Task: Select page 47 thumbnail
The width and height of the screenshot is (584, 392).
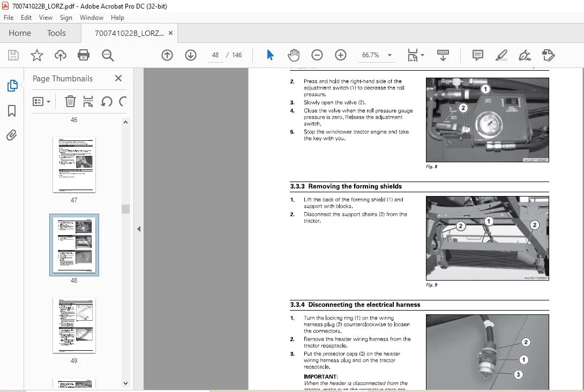Action: [74, 164]
